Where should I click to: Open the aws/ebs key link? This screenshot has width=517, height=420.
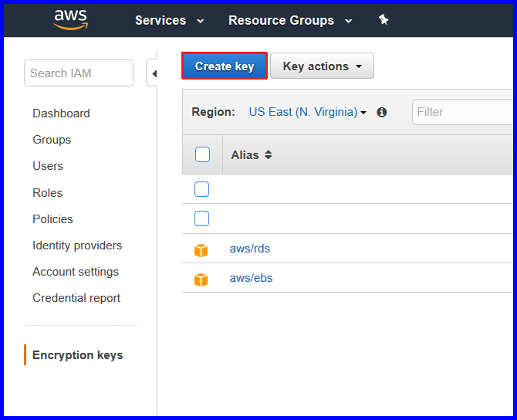click(x=251, y=278)
